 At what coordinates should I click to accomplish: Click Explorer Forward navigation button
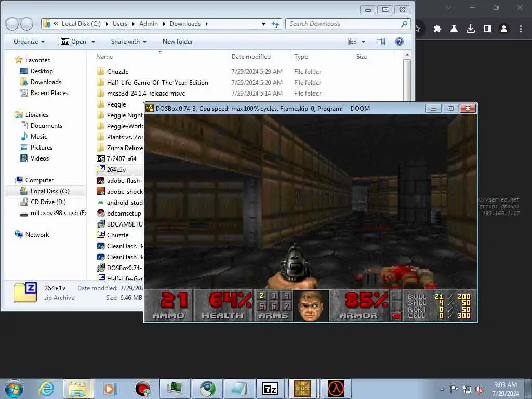coord(26,24)
